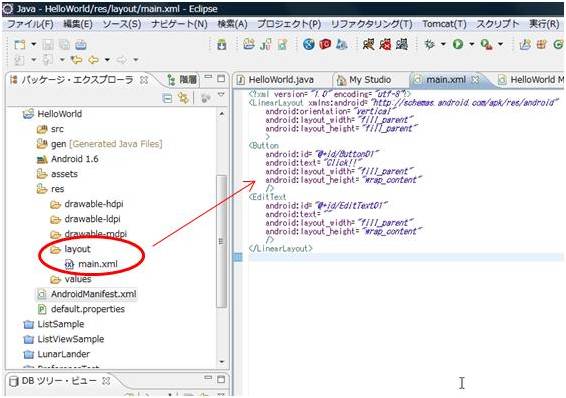The width and height of the screenshot is (566, 398).
Task: Open Package Explorer view menu triangle
Action: [221, 95]
